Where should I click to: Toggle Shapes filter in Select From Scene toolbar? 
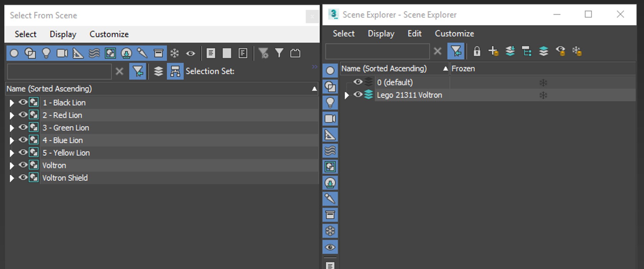pyautogui.click(x=30, y=53)
